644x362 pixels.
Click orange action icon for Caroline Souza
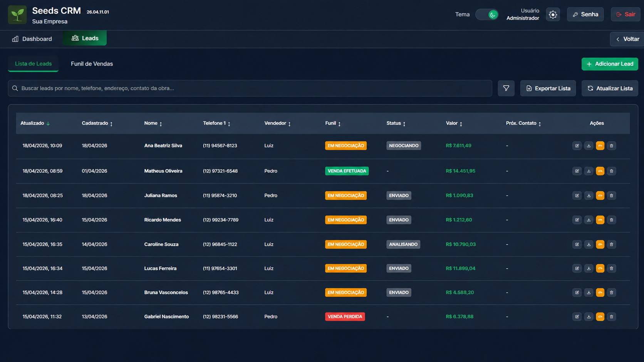click(x=600, y=244)
